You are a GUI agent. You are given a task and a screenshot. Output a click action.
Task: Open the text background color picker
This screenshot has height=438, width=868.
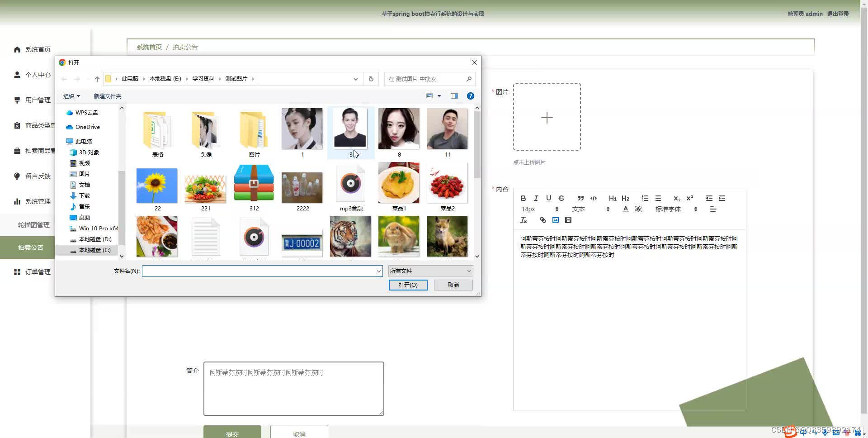click(638, 209)
